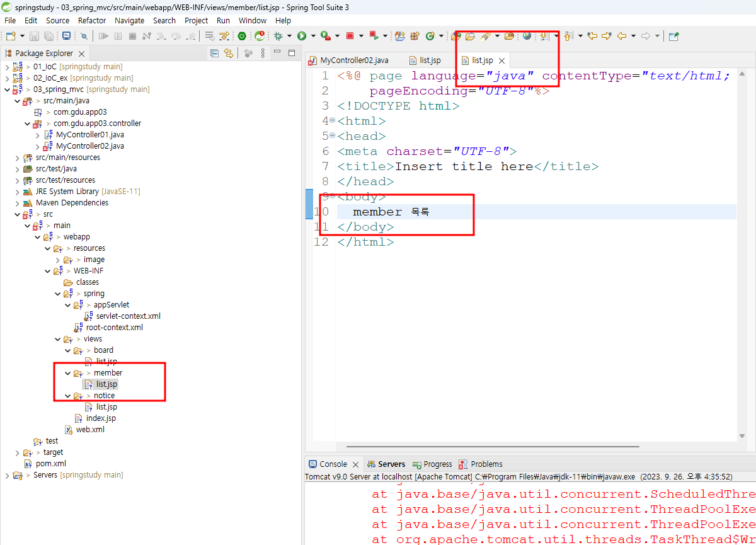Screen dimensions: 756x545
Task: Switch to the Progress tab
Action: 432,464
